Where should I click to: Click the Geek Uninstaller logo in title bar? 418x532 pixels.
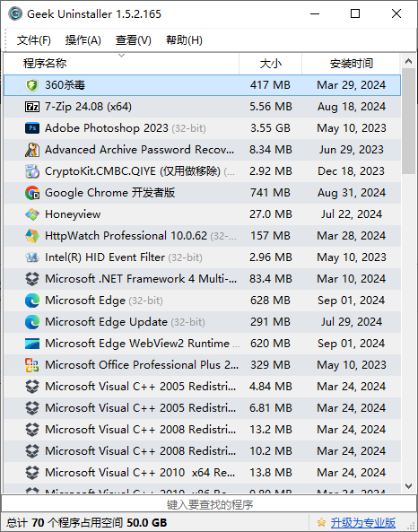click(x=15, y=14)
